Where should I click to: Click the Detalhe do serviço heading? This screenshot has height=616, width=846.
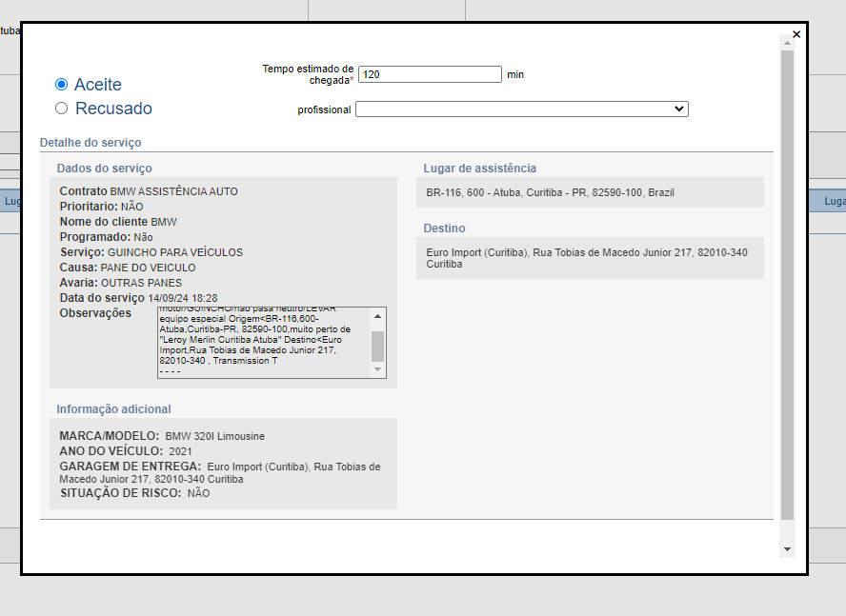[91, 143]
